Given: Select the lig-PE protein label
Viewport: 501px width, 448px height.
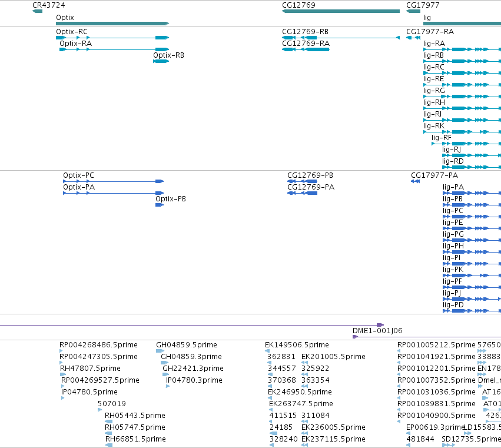Looking at the screenshot, I should pyautogui.click(x=453, y=223).
